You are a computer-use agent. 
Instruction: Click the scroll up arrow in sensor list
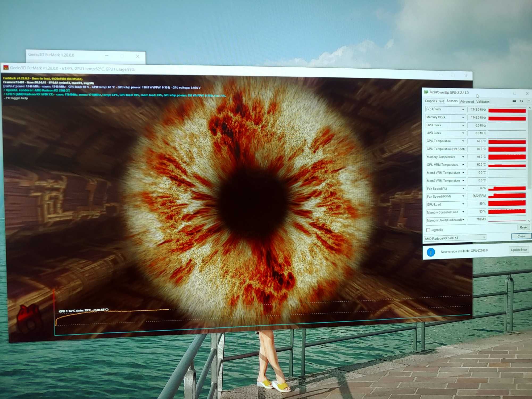click(529, 108)
